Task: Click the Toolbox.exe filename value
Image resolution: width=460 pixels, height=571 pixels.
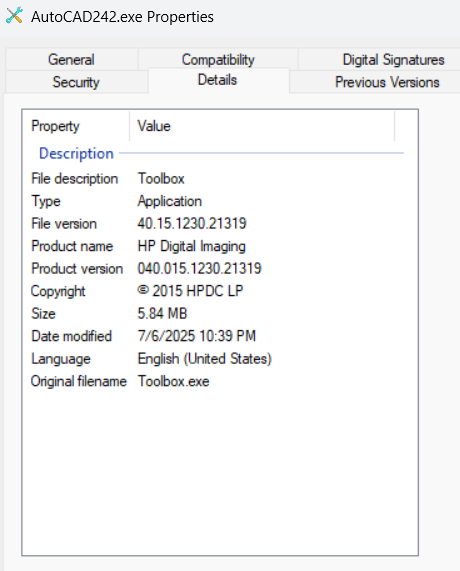Action: 173,381
